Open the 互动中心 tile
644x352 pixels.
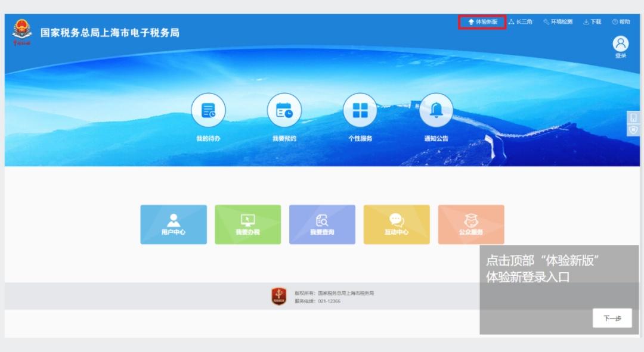pyautogui.click(x=397, y=225)
